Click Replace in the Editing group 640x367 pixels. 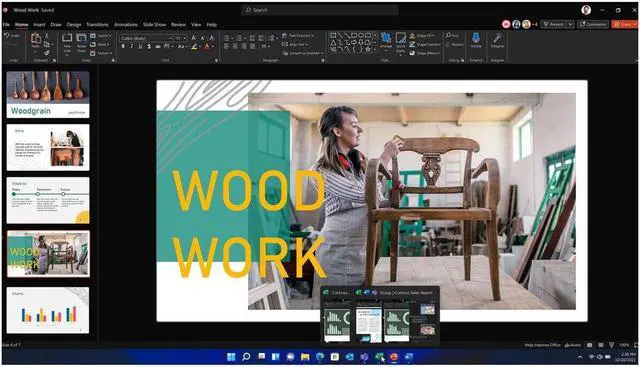click(454, 44)
